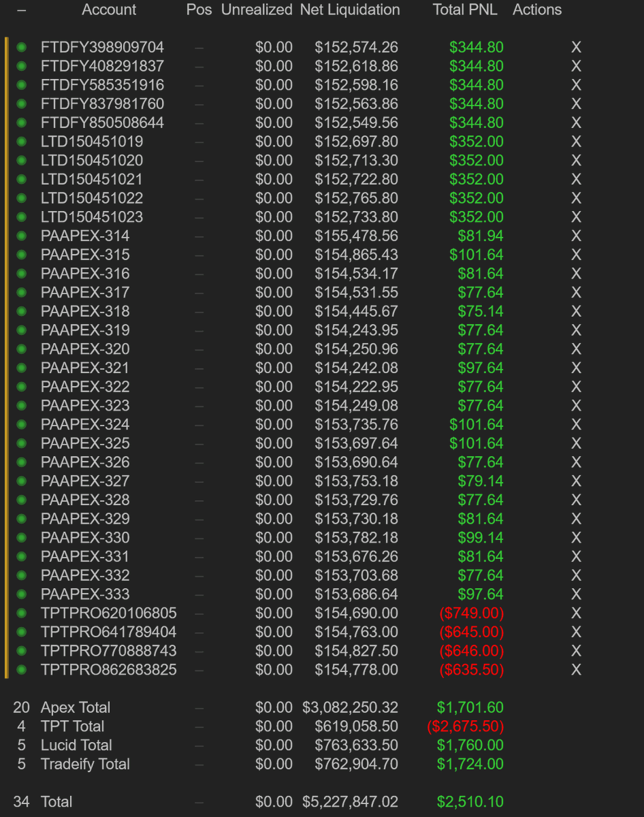Screen dimensions: 644x817
Task: Close account LTD150451022 with its X
Action: pyautogui.click(x=576, y=198)
